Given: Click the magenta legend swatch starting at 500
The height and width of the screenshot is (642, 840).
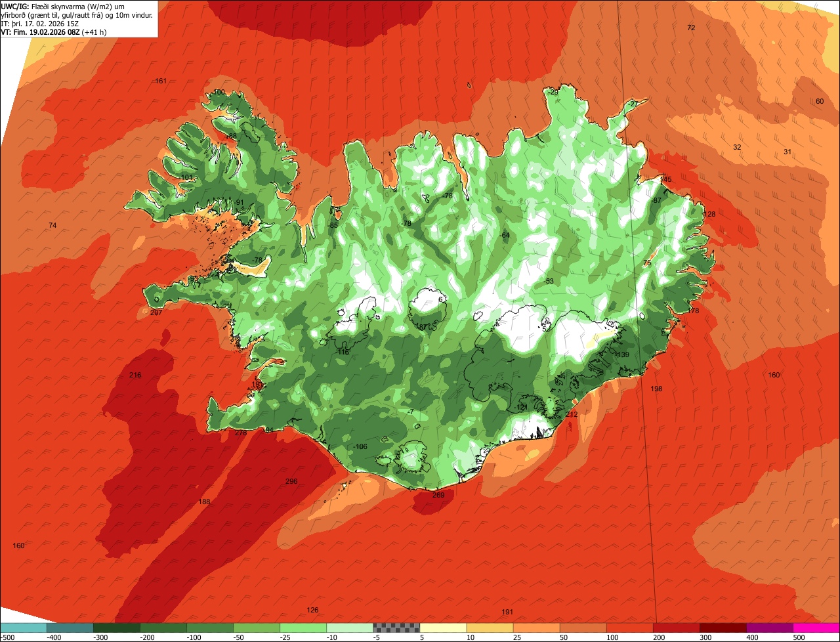Looking at the screenshot, I should click(x=816, y=628).
